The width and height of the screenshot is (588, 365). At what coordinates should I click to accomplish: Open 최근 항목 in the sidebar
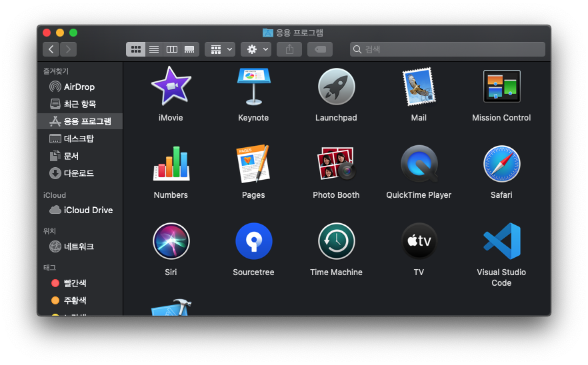80,104
